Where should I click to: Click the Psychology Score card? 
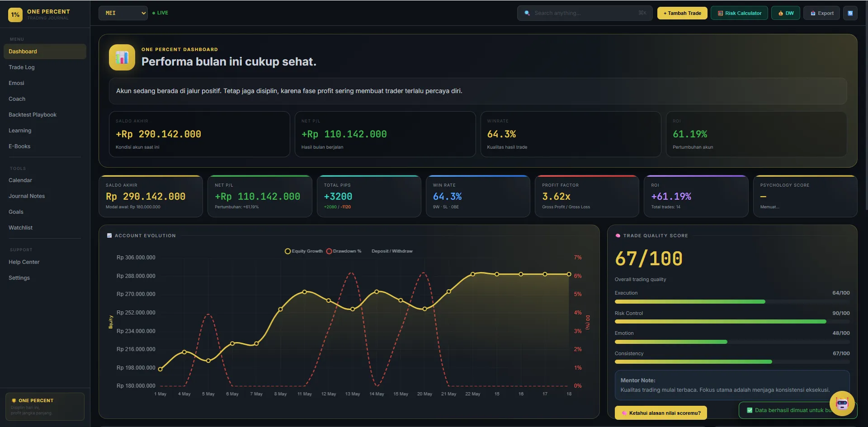click(x=805, y=196)
